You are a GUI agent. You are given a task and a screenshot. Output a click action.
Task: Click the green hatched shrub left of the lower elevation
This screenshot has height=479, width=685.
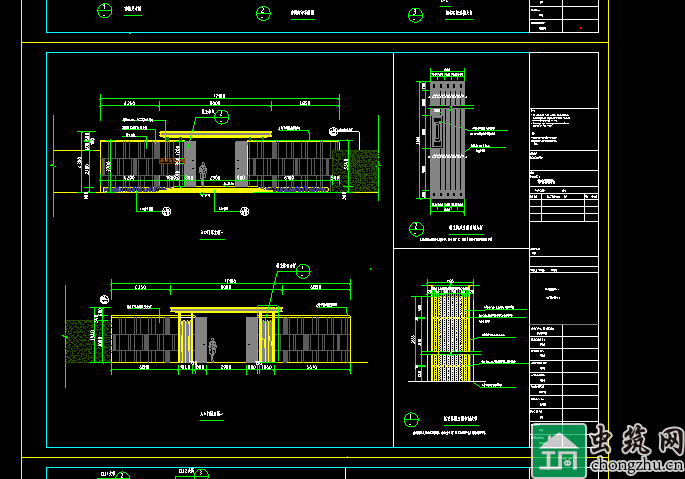[x=78, y=340]
